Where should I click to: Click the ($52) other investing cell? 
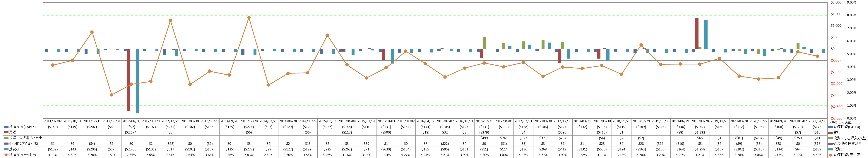pyautogui.click(x=170, y=144)
